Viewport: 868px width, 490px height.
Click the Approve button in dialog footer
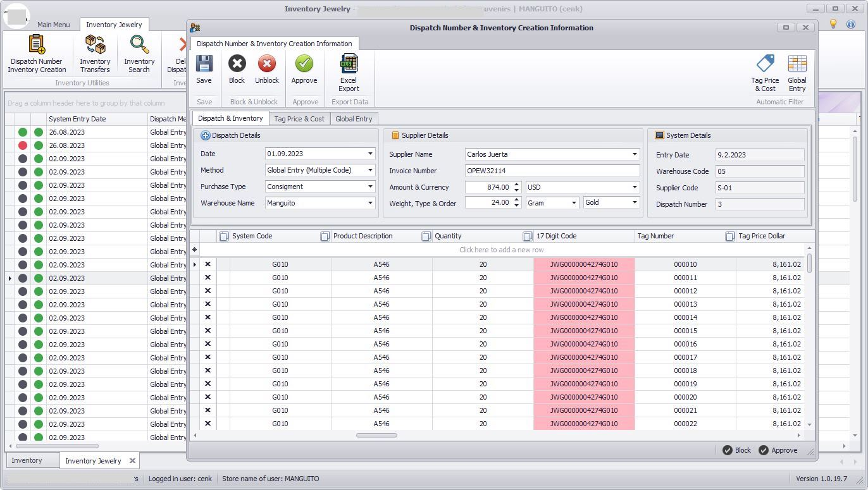click(x=778, y=450)
